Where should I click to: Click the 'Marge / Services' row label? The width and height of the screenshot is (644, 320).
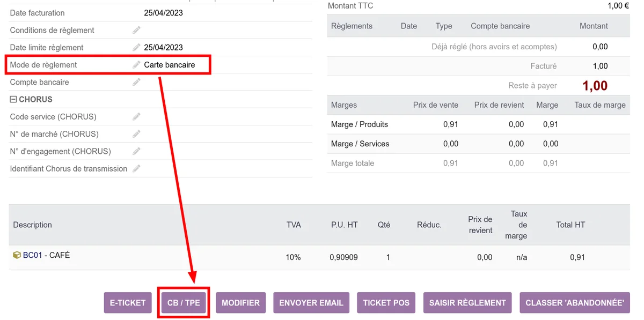pyautogui.click(x=360, y=144)
